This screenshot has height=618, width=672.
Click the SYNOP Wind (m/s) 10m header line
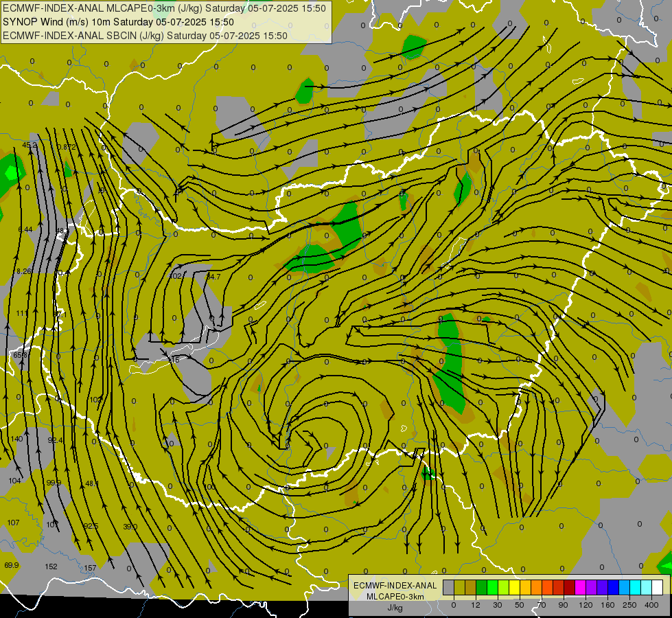pyautogui.click(x=118, y=22)
